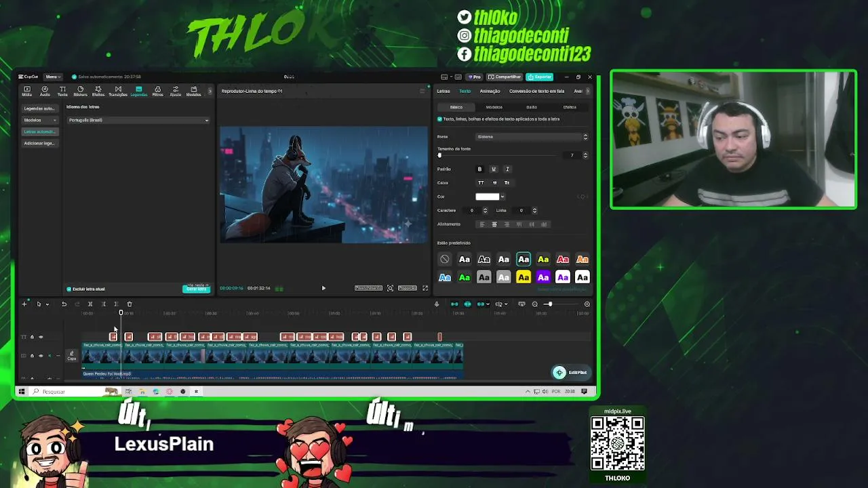This screenshot has height=488, width=868.
Task: Open the Fonte Sistema dropdown
Action: [532, 137]
